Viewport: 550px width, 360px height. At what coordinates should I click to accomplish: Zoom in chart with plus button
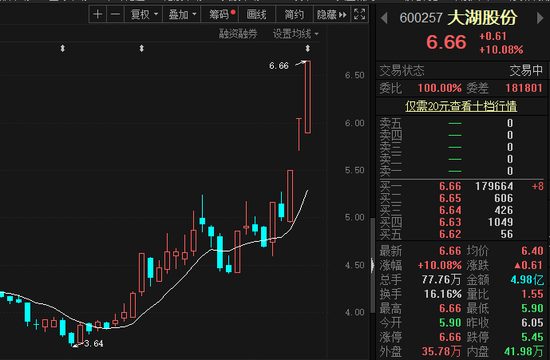[98, 14]
